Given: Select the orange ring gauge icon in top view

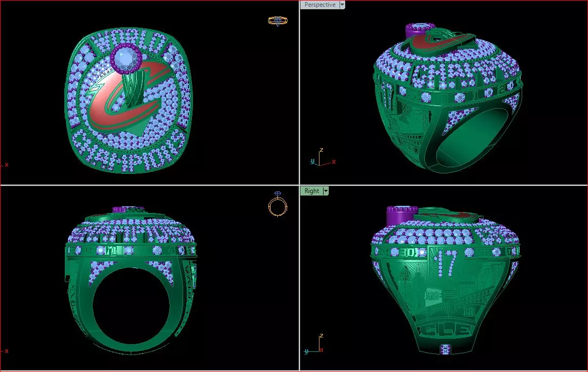Looking at the screenshot, I should coord(277,21).
